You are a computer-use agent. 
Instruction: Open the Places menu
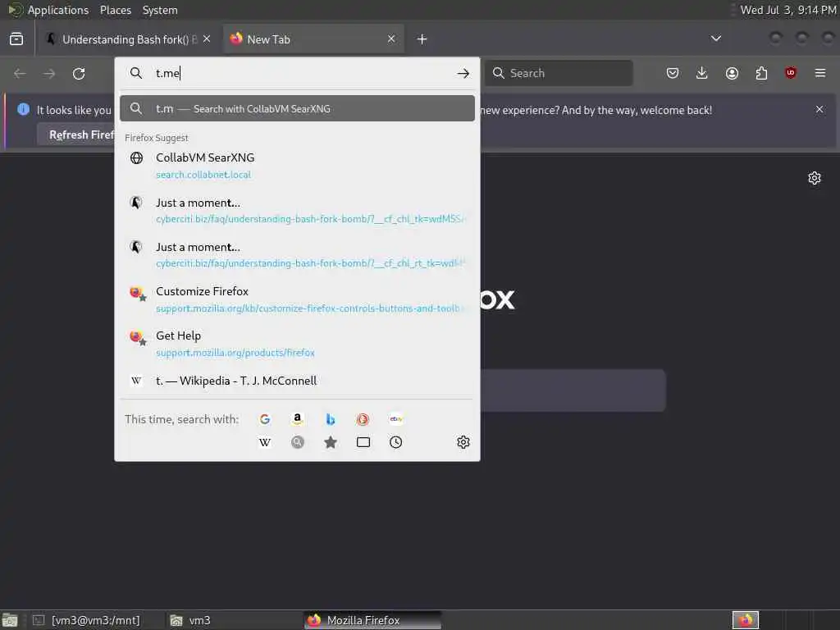pos(115,10)
